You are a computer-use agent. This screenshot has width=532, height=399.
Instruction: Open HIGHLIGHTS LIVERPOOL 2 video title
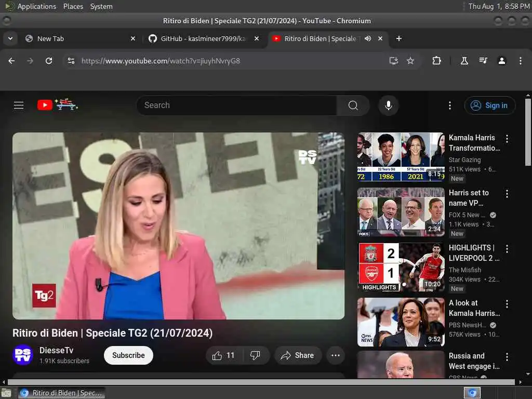point(474,253)
